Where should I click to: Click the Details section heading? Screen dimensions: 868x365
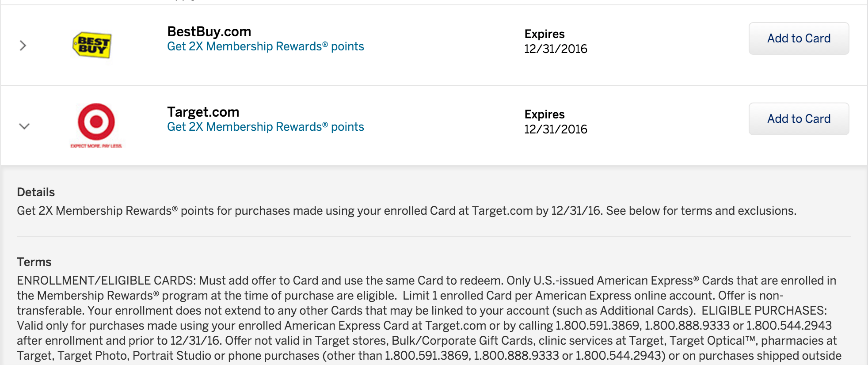click(x=36, y=192)
